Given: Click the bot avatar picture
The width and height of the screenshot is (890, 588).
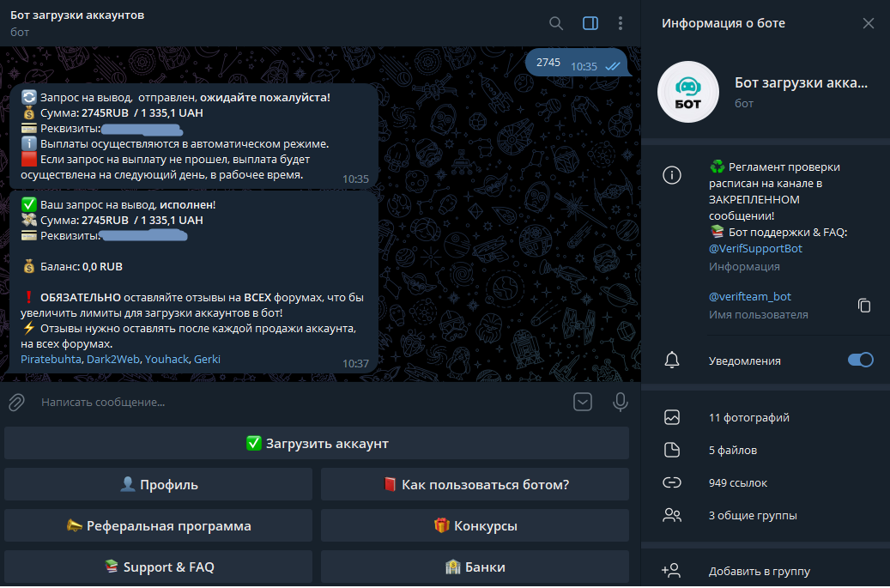Looking at the screenshot, I should coord(687,93).
